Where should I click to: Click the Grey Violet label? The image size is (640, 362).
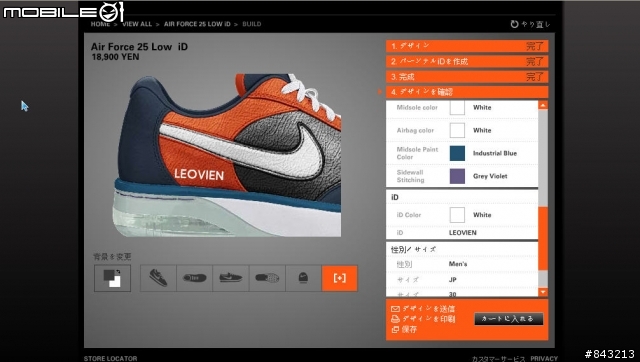490,176
